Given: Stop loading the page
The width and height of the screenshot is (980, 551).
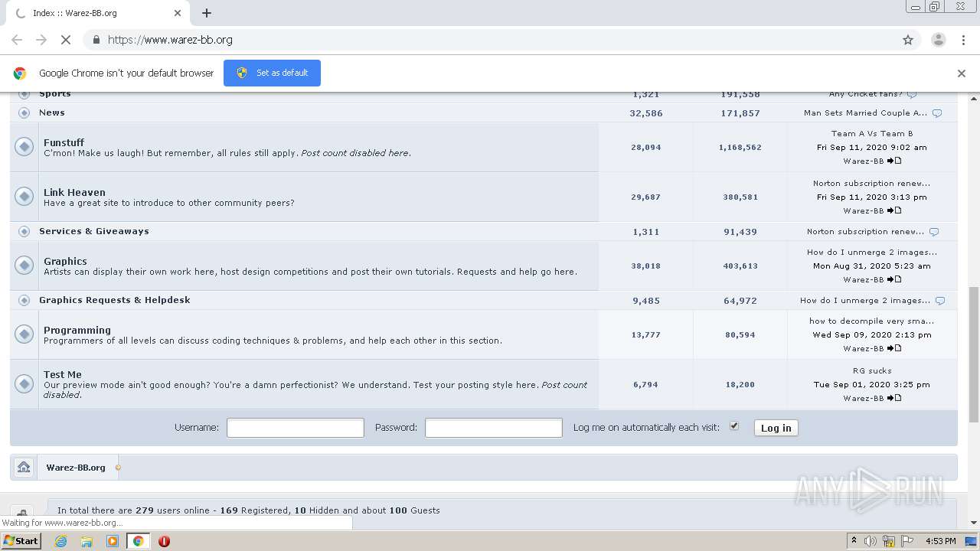Looking at the screenshot, I should (x=66, y=40).
